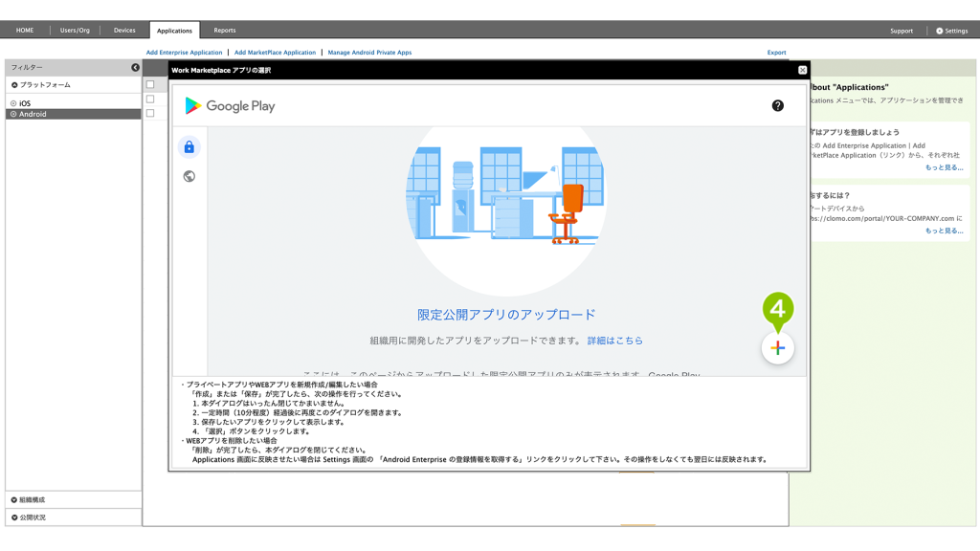Click the About "Applications" heading

coord(849,87)
